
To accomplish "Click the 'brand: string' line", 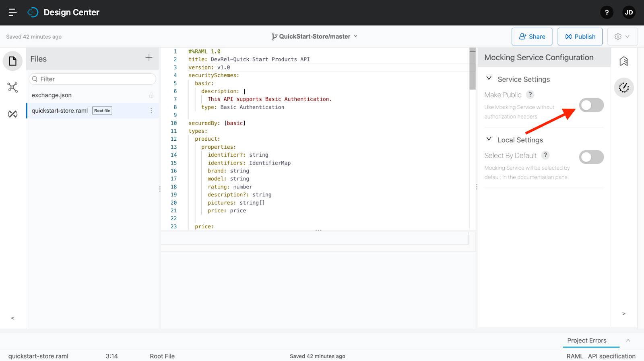I will (228, 171).
